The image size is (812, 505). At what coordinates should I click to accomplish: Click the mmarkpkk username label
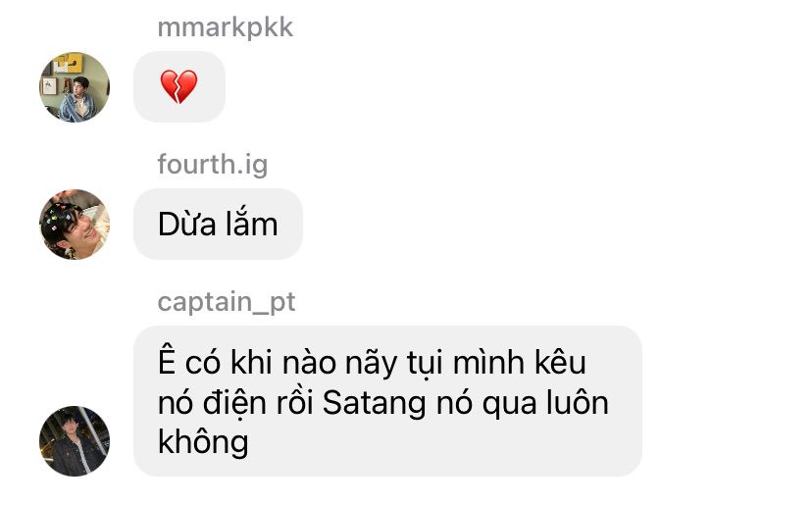[226, 28]
